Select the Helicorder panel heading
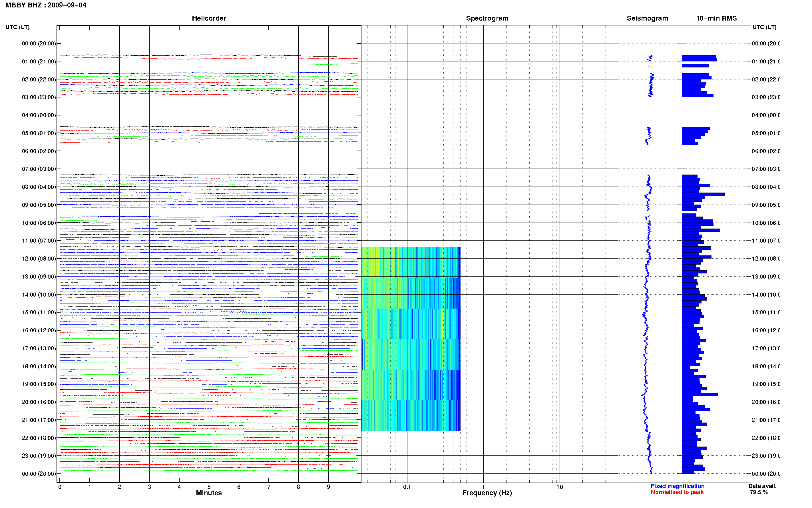The width and height of the screenshot is (812, 508). [x=209, y=18]
